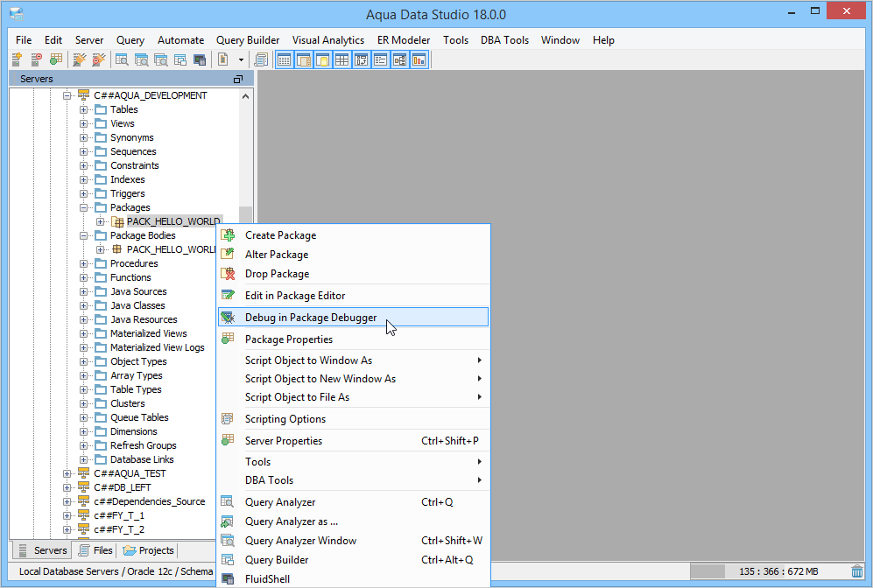Collapse the Packages folder

pos(83,207)
